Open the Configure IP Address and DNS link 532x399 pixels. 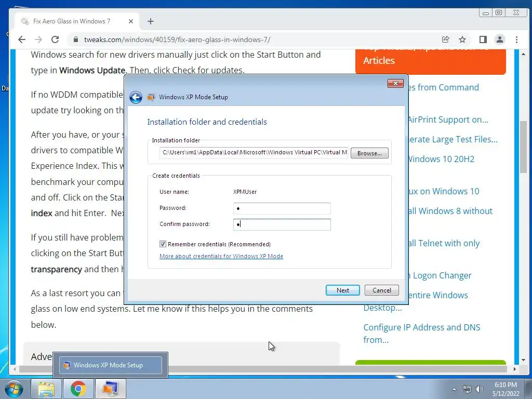tap(422, 334)
